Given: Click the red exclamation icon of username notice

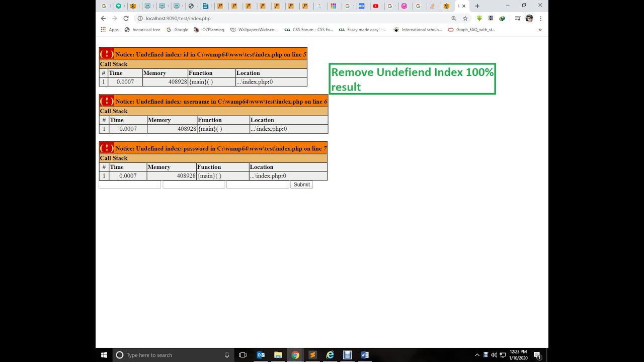Looking at the screenshot, I should pos(107,101).
